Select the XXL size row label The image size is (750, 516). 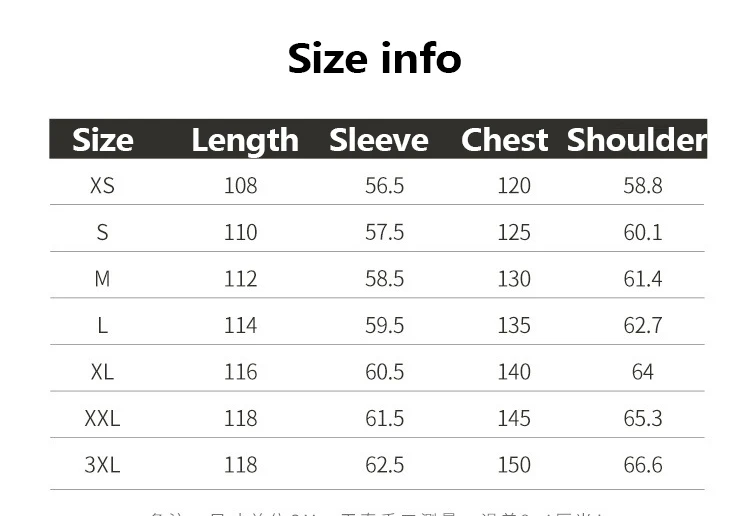coord(102,418)
